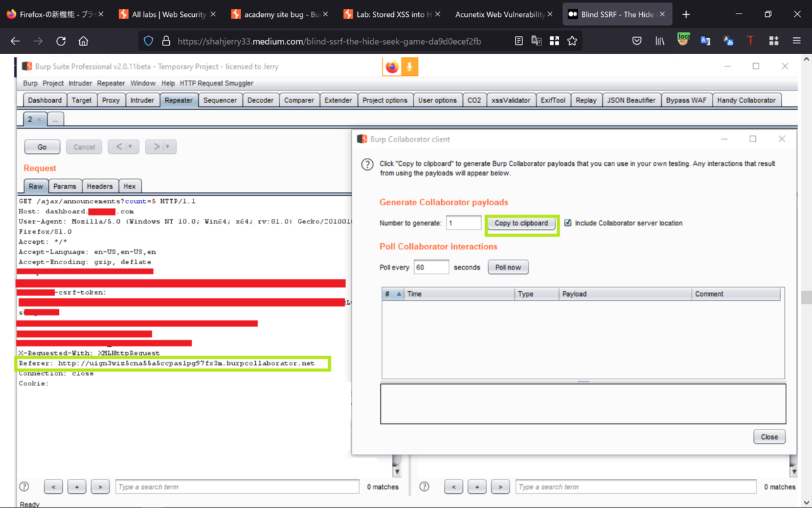The image size is (812, 508).
Task: Sort interactions by the # column arrow
Action: click(x=399, y=294)
